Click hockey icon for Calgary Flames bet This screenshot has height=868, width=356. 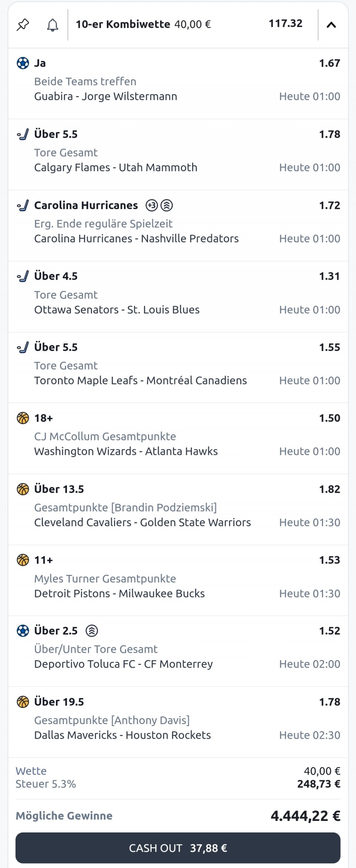coord(23,134)
